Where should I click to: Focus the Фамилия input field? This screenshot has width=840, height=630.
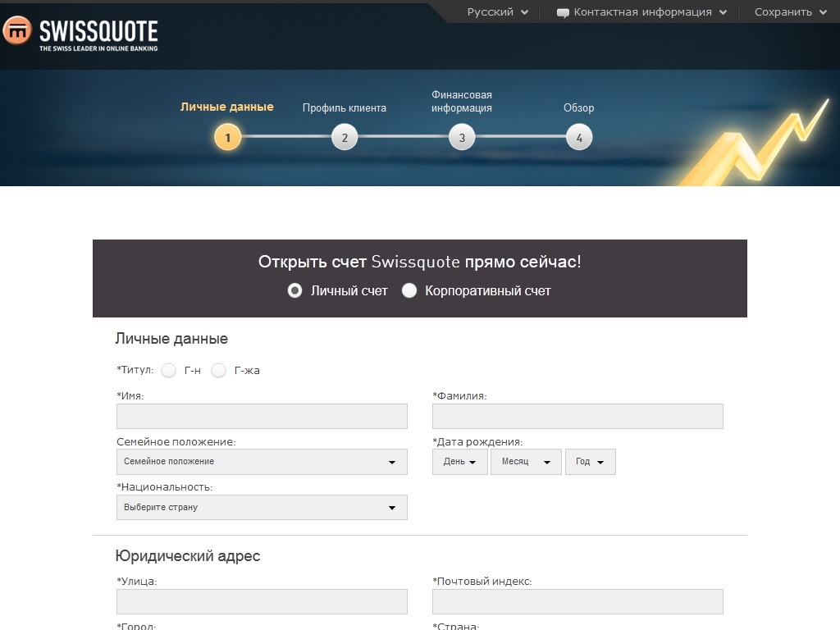577,416
